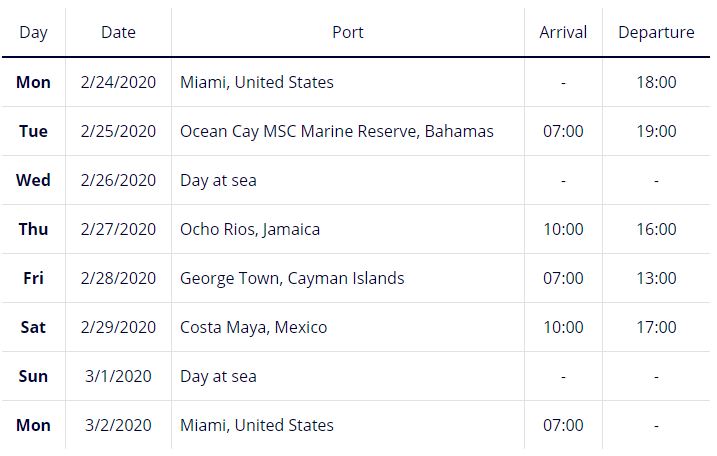Click the 19:00 departure time cell
717x456 pixels.
click(x=656, y=131)
